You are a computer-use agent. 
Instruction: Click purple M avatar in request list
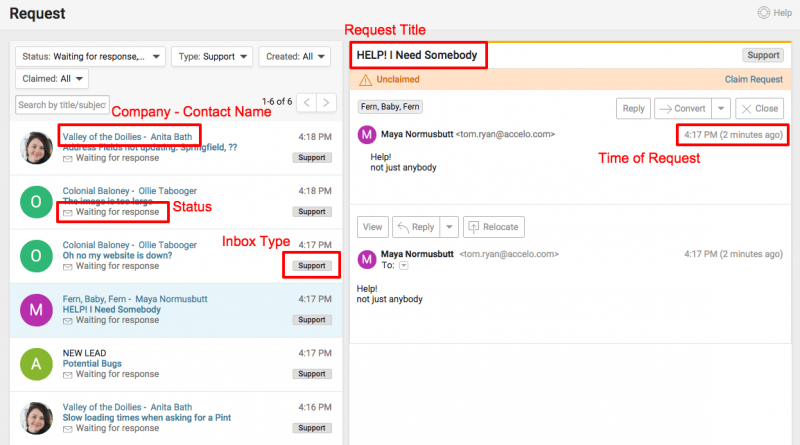[37, 311]
